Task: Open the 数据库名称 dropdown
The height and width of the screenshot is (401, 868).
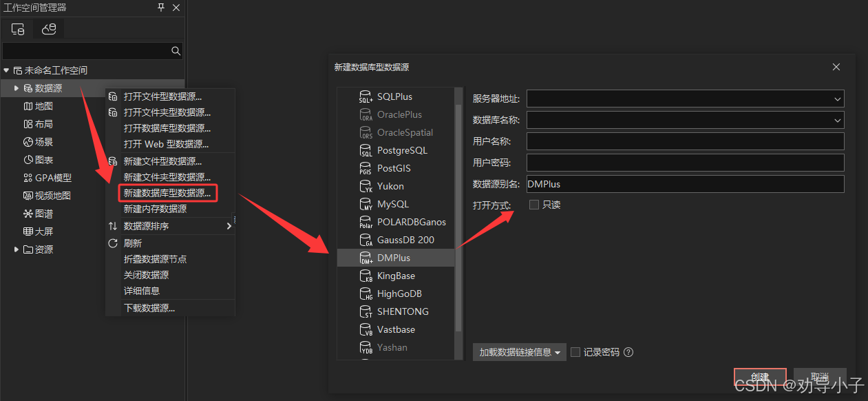Action: click(x=837, y=120)
